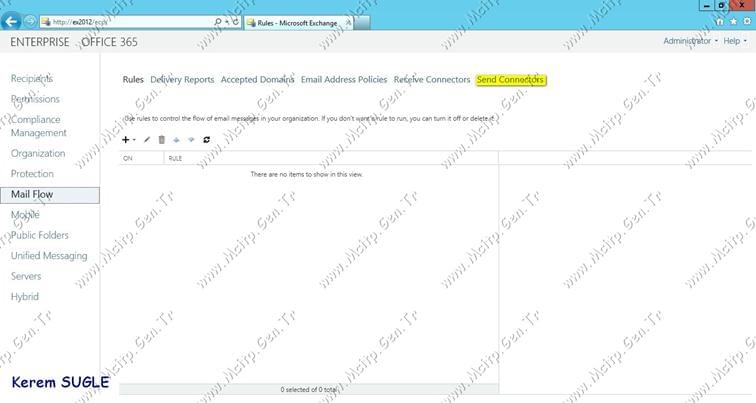Open Public Folders in the sidebar
Viewport: 756px width, 403px height.
pyautogui.click(x=40, y=236)
